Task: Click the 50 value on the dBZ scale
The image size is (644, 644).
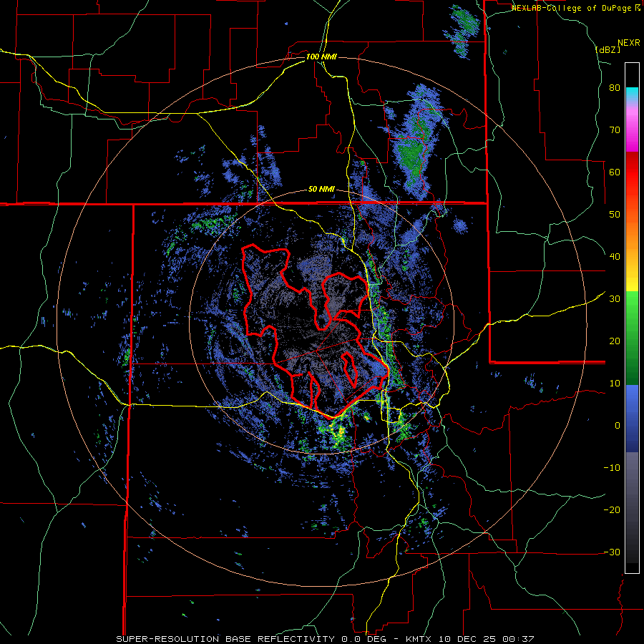Action: pos(615,215)
